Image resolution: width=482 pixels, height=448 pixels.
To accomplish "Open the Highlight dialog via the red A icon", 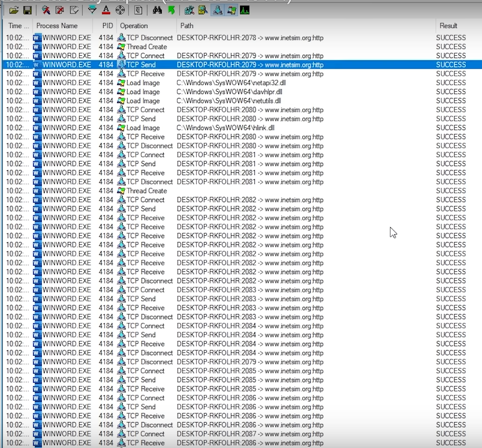I will click(x=106, y=11).
